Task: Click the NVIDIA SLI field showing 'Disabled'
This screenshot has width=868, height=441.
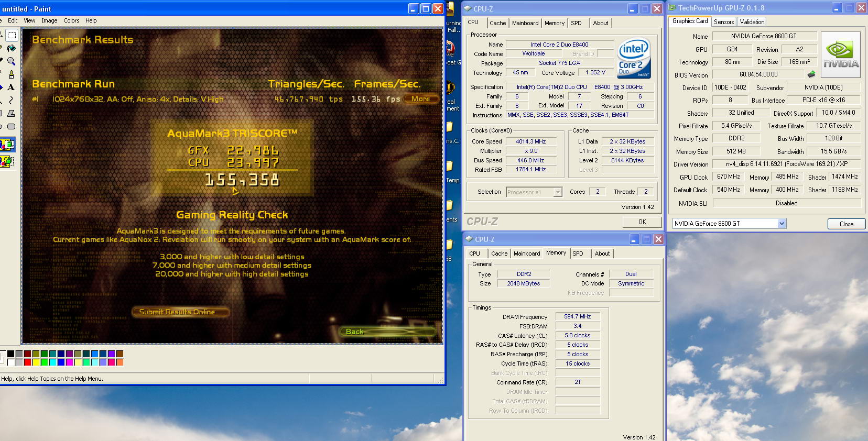Action: [x=786, y=203]
